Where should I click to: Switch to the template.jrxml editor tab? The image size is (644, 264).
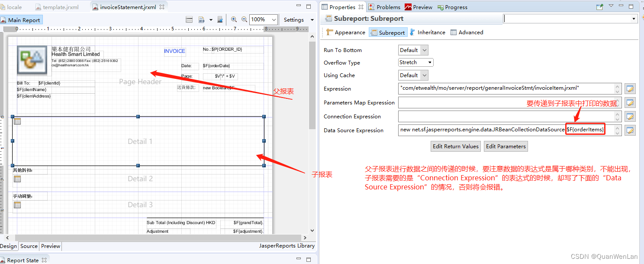(61, 7)
